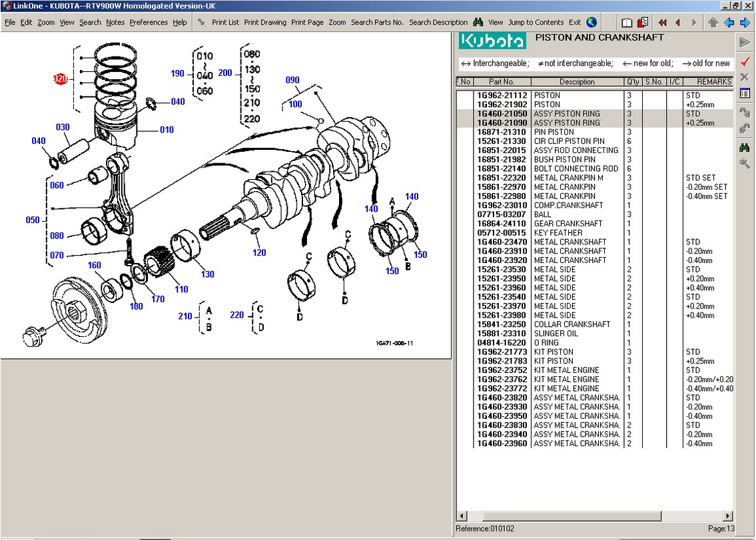Screen dimensions: 756x540
Task: Select part row 1G962-21112 PISTON
Action: [595, 95]
